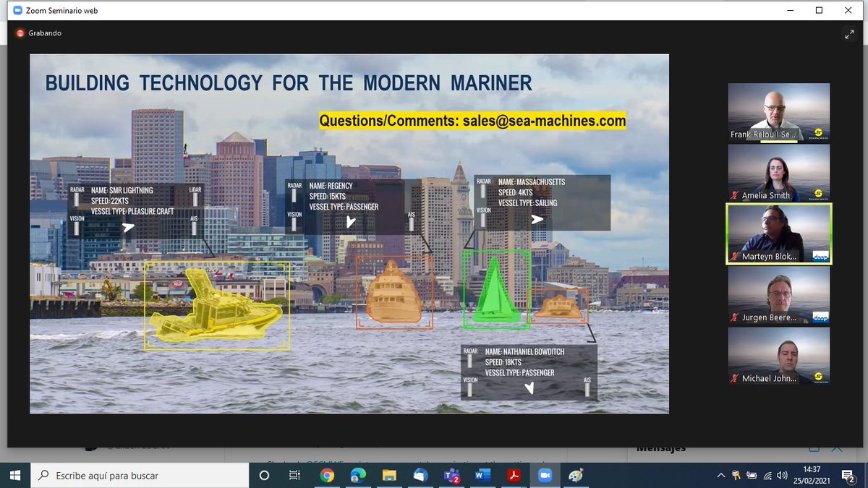Click 'VESSEL TYPE: PLEASURE CRAFT' text
868x488 pixels.
pos(132,212)
